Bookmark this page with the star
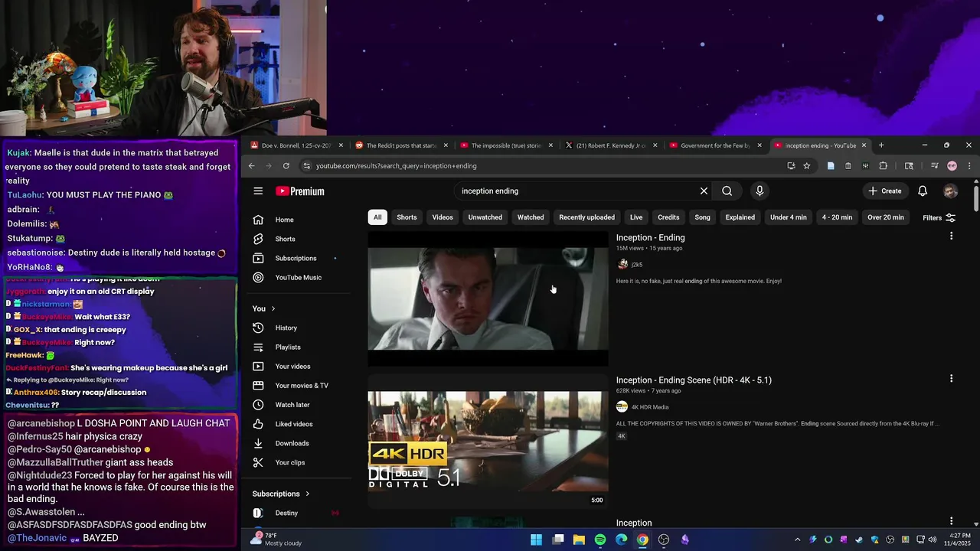980x551 pixels. [x=806, y=165]
